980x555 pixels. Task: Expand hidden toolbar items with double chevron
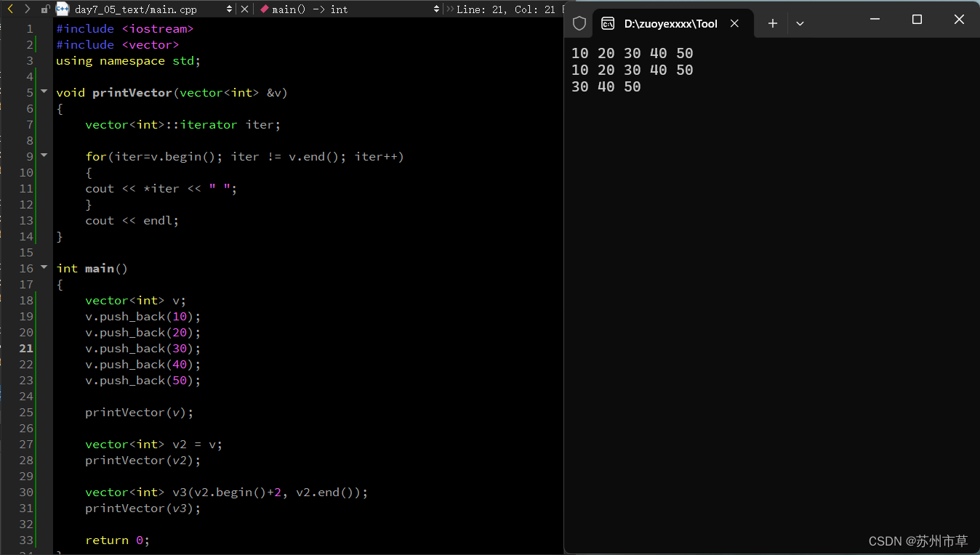pos(450,9)
